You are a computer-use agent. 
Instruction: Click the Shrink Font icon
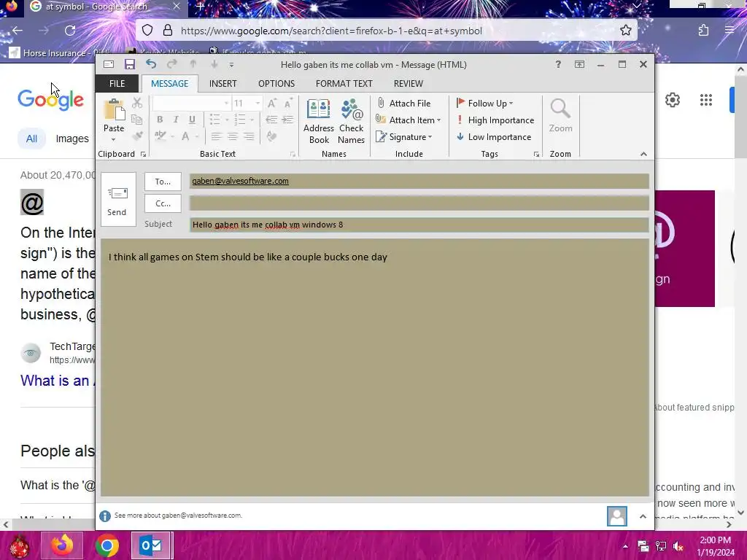pyautogui.click(x=288, y=104)
